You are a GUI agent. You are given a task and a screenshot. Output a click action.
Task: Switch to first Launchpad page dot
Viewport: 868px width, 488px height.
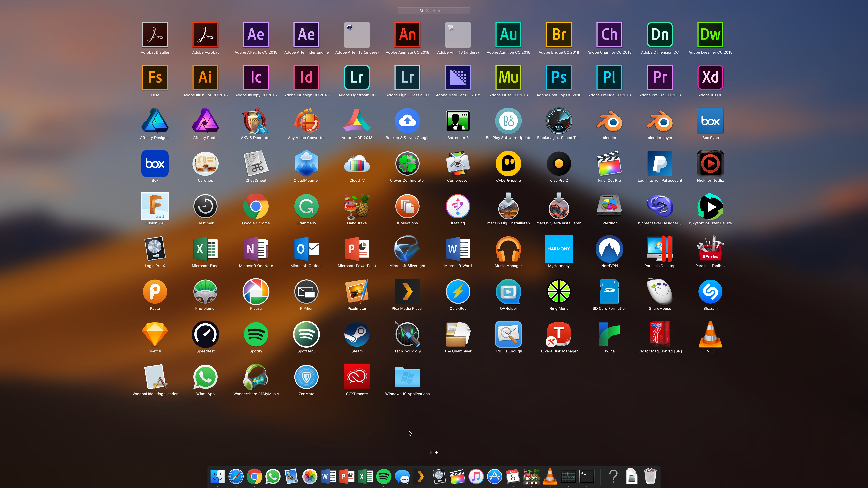point(431,453)
